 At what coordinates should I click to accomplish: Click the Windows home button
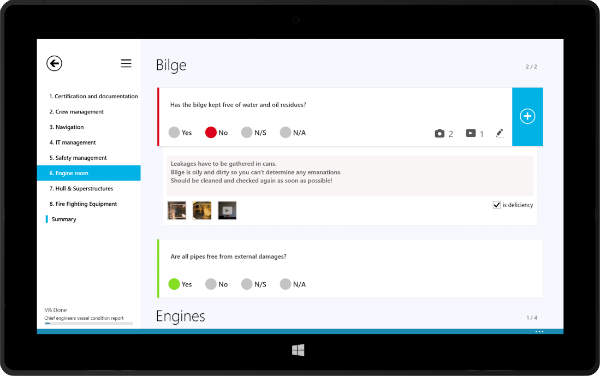(x=298, y=350)
